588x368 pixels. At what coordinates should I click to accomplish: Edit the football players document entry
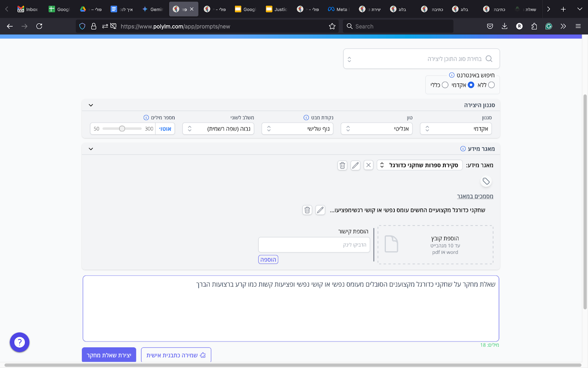pos(320,210)
